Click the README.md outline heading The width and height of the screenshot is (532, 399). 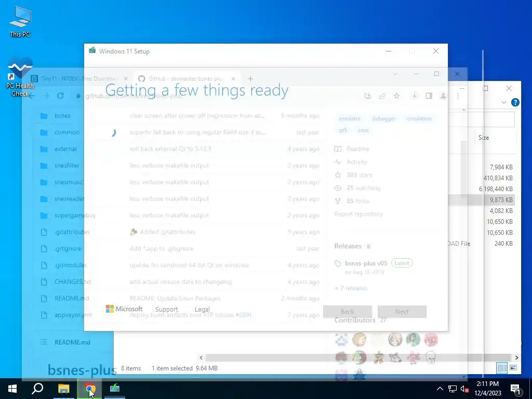pyautogui.click(x=72, y=342)
